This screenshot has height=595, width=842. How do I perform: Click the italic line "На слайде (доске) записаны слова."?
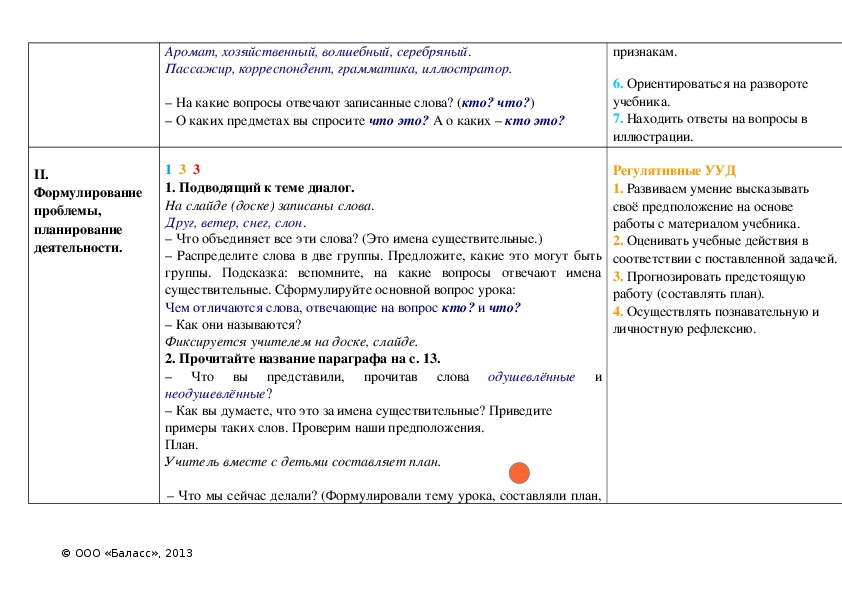[270, 206]
